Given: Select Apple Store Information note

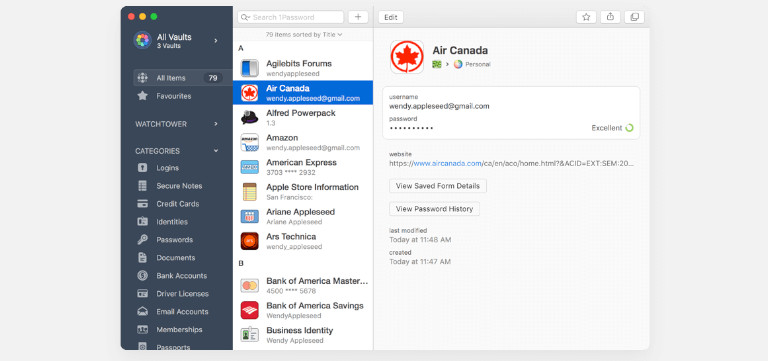Looking at the screenshot, I should click(303, 192).
